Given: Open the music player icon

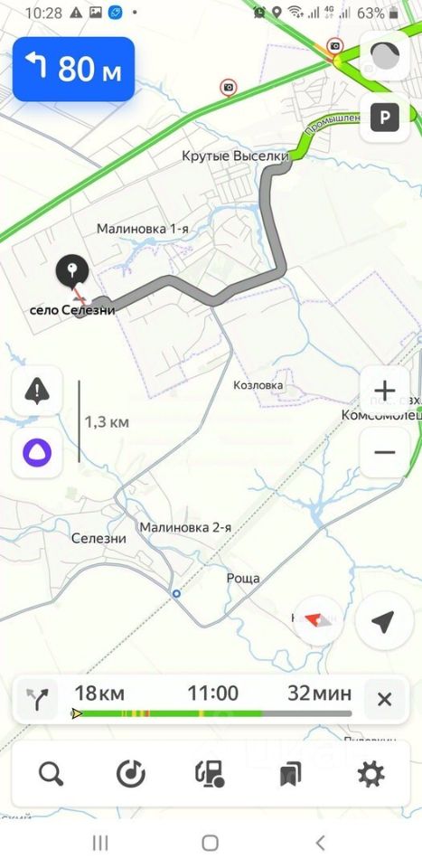Looking at the screenshot, I should click(x=131, y=773).
